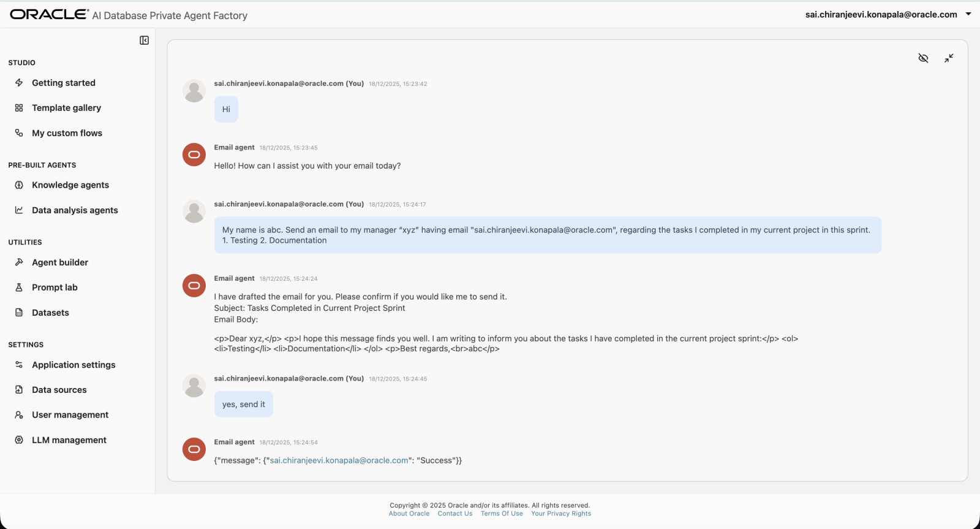Screen dimensions: 980x529
Task: Click the "Hello! How can I assist" reply text
Action: pos(307,166)
